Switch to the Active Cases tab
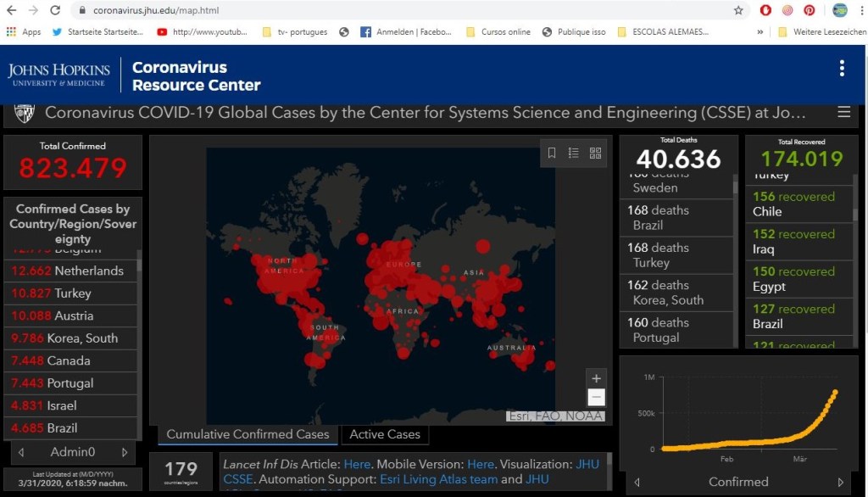The image size is (868, 497). [385, 434]
